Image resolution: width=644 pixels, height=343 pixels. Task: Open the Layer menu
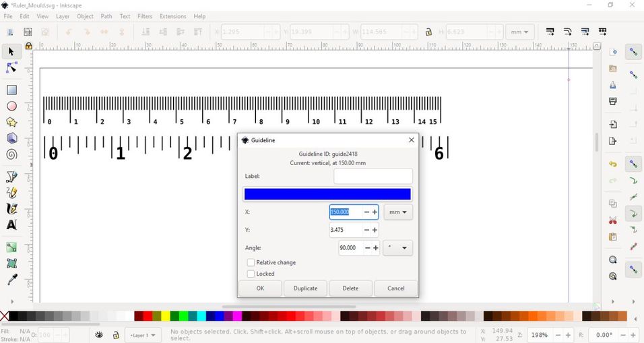pyautogui.click(x=63, y=16)
